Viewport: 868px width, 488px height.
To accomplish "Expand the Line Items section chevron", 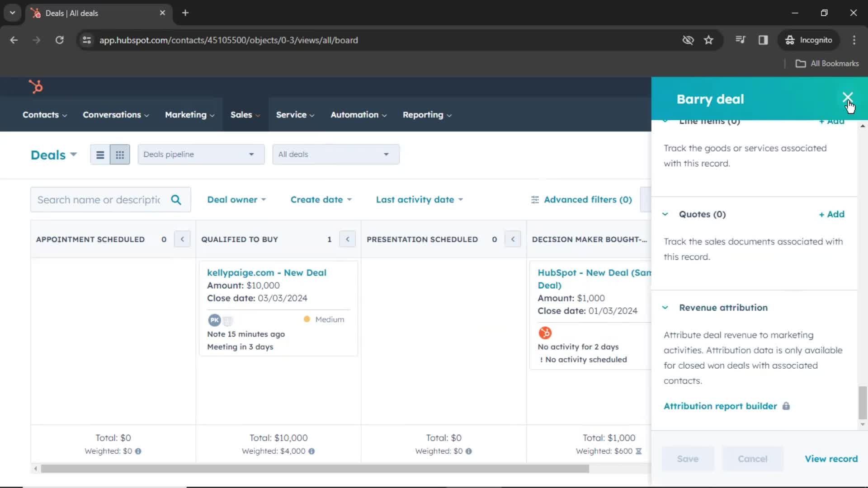I will (666, 120).
